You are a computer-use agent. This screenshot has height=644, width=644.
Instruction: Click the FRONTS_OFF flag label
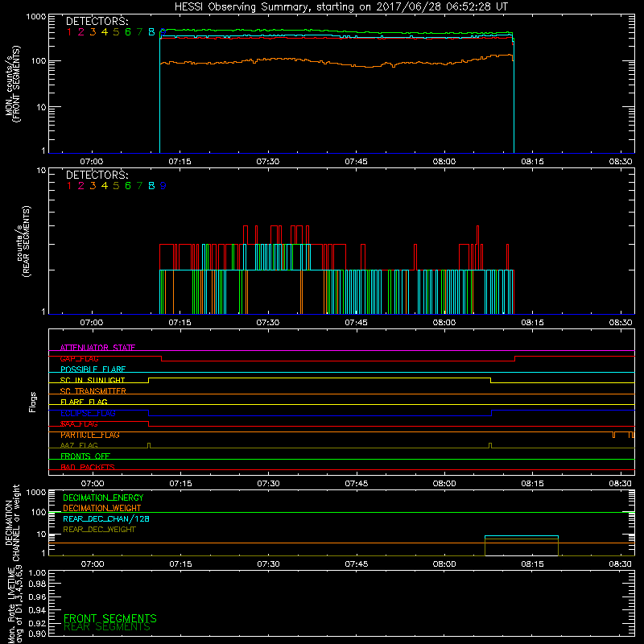[85, 456]
